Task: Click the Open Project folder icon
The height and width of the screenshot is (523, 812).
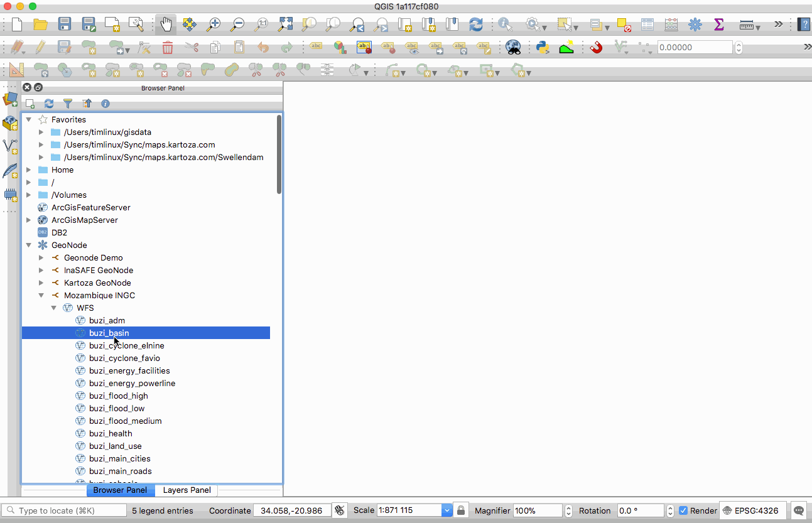Action: (x=40, y=24)
